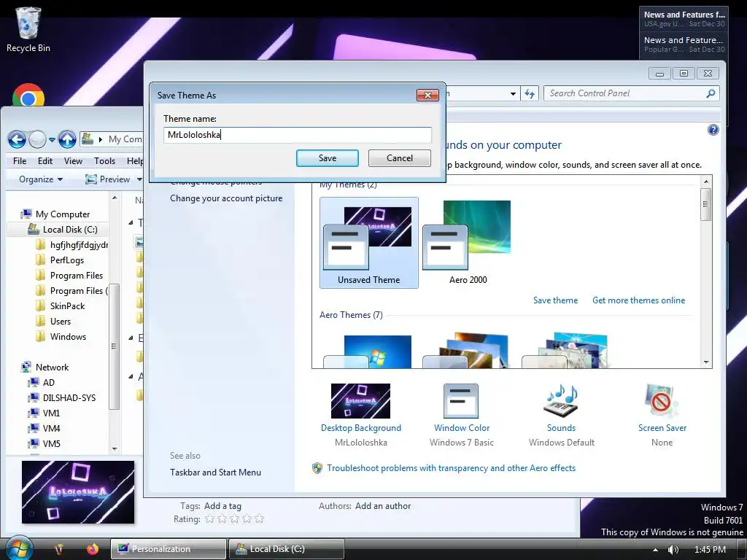Click Get more themes online link
747x560 pixels.
[x=638, y=300]
